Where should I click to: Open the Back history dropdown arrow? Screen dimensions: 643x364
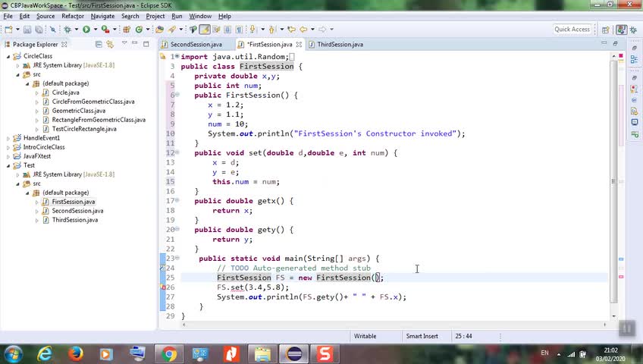[312, 30]
